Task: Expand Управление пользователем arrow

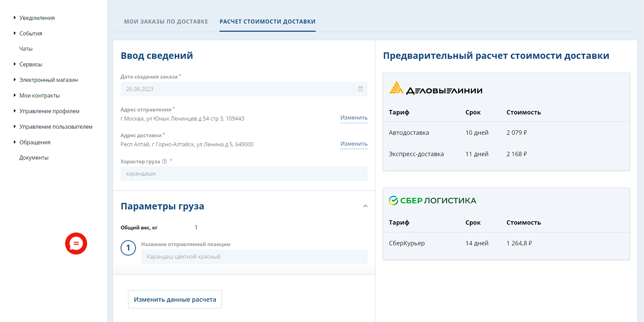Action: [x=15, y=126]
